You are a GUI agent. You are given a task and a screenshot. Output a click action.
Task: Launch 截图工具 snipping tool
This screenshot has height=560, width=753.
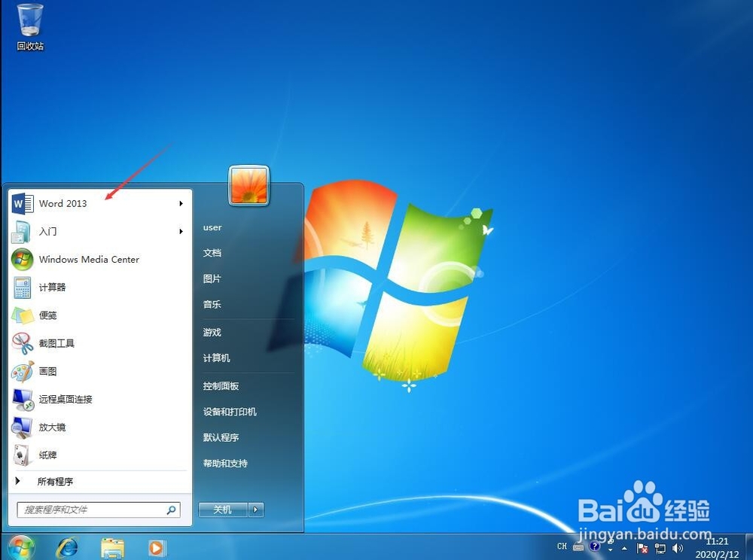coord(100,343)
